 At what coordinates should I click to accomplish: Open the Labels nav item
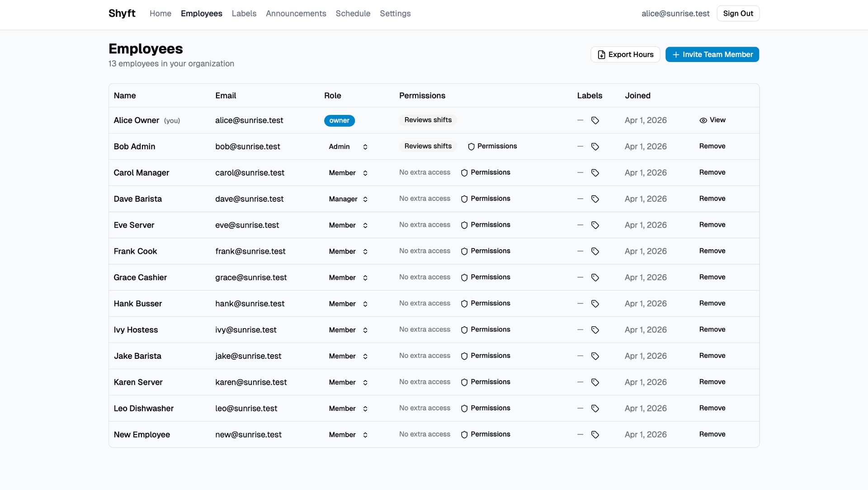(244, 14)
